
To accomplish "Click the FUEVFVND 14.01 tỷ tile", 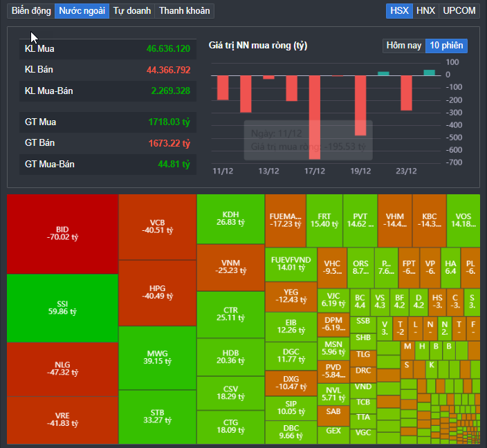I will coord(291,264).
